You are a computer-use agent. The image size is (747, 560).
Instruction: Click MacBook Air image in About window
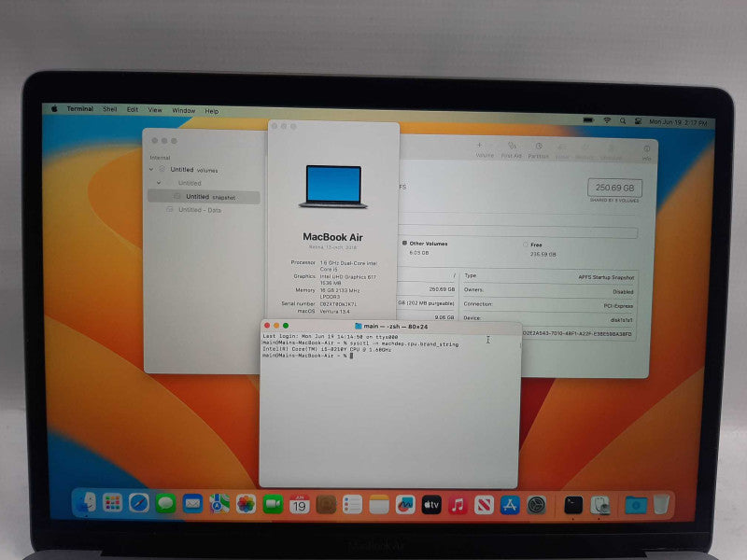tap(333, 186)
